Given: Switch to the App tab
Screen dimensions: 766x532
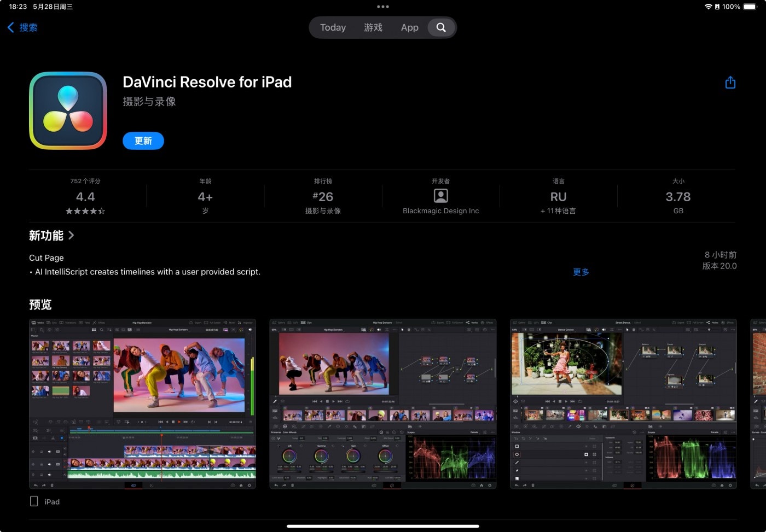Looking at the screenshot, I should tap(409, 27).
